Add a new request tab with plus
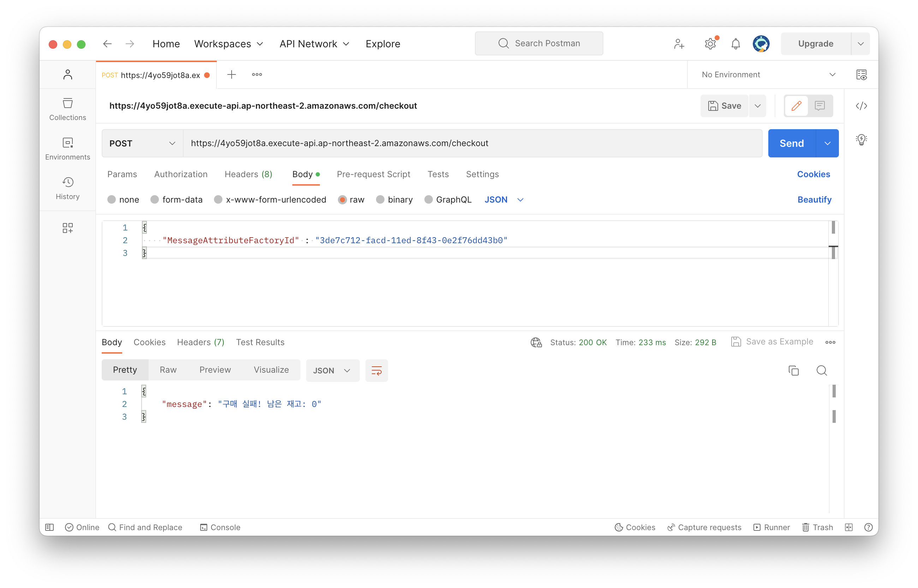This screenshot has height=588, width=918. 231,74
